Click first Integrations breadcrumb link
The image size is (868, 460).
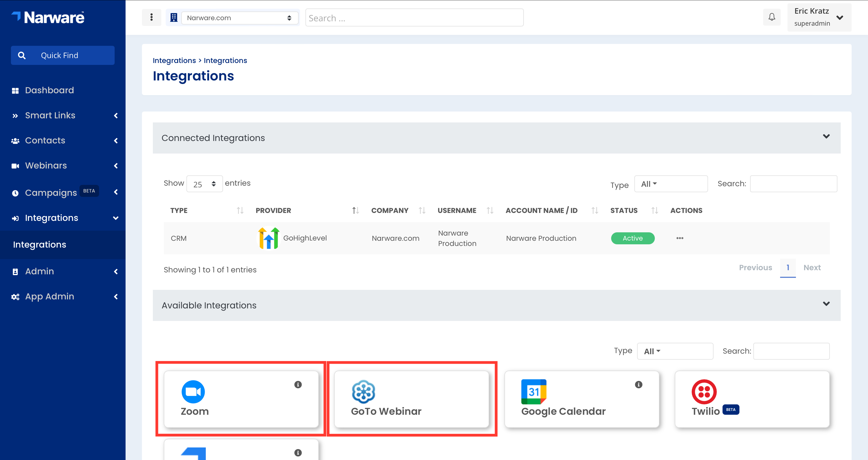pos(174,61)
